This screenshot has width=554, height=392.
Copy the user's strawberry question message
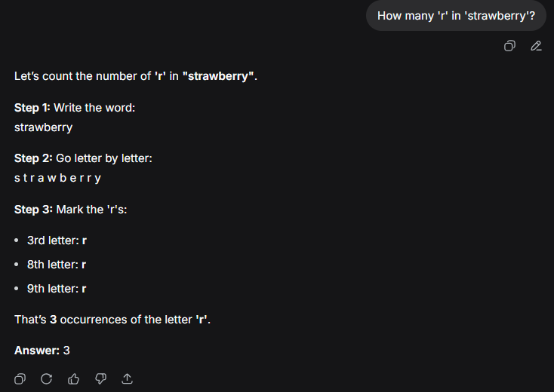tap(509, 46)
